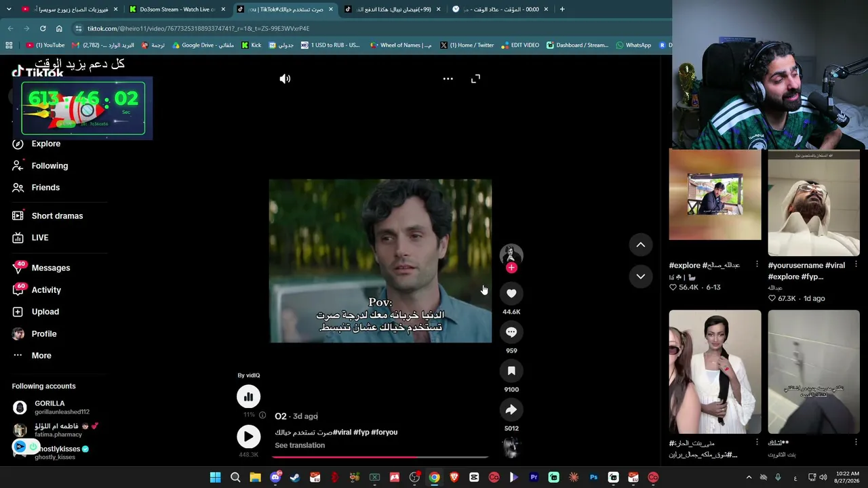Open the info icon next to 11%
868x488 pixels.
coord(262,415)
